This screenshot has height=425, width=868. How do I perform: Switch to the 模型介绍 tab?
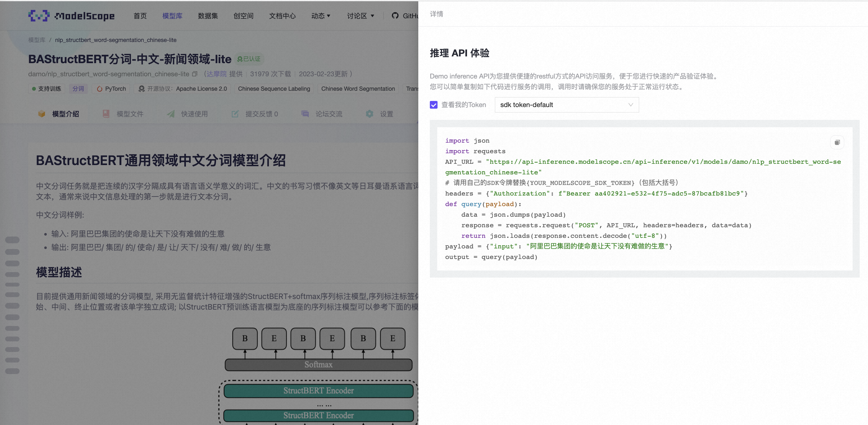pos(59,114)
